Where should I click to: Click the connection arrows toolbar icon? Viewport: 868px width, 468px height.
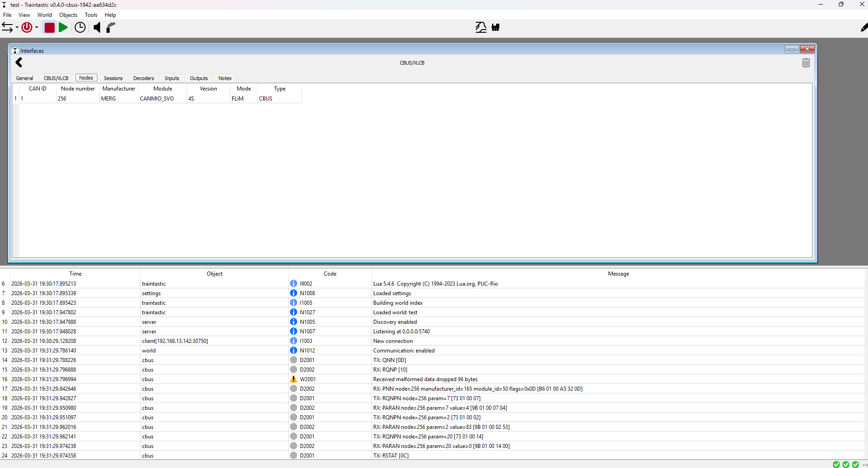pos(7,27)
